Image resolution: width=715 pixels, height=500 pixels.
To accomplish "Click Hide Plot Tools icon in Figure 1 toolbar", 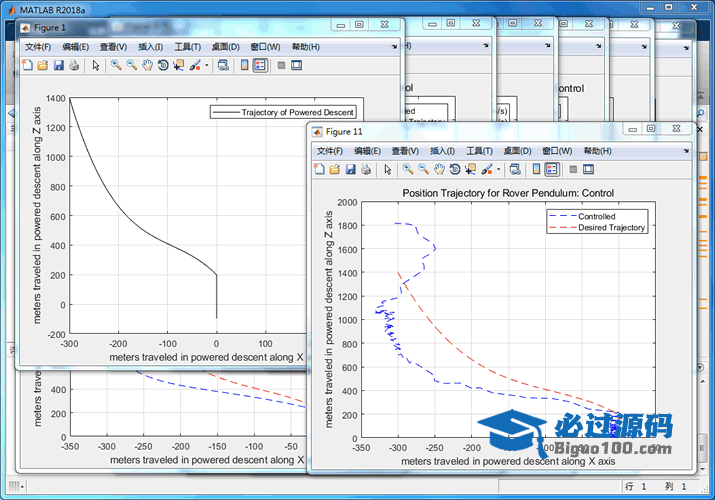I will pyautogui.click(x=281, y=65).
